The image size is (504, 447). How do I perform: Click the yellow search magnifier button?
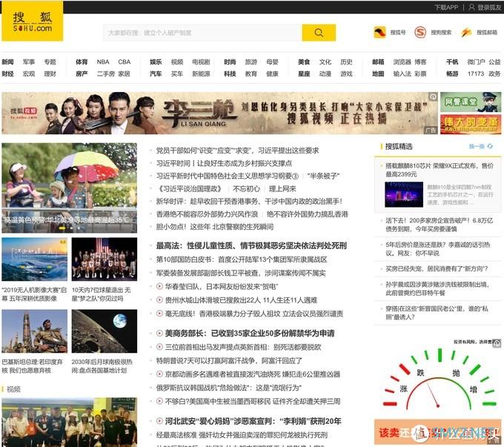319,33
